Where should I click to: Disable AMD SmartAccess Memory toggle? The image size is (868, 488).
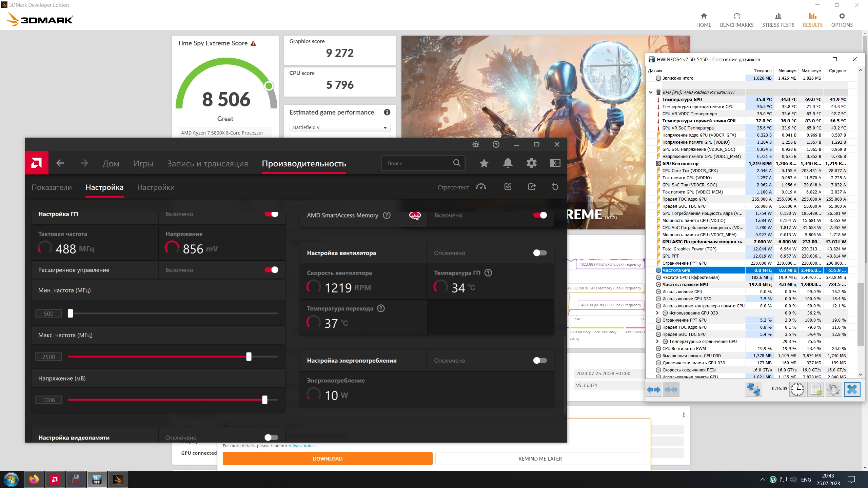(x=540, y=215)
